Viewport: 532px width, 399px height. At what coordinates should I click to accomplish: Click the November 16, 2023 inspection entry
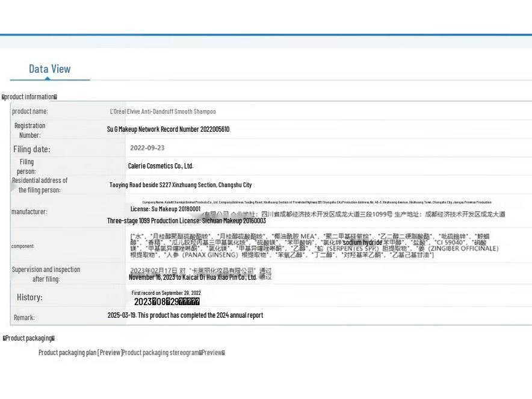[x=193, y=277]
